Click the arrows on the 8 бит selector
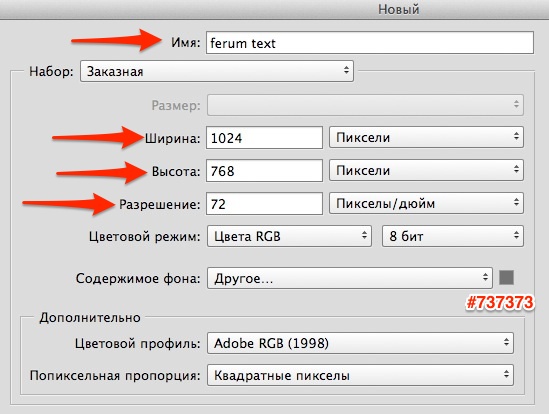This screenshot has width=549, height=414. point(516,235)
